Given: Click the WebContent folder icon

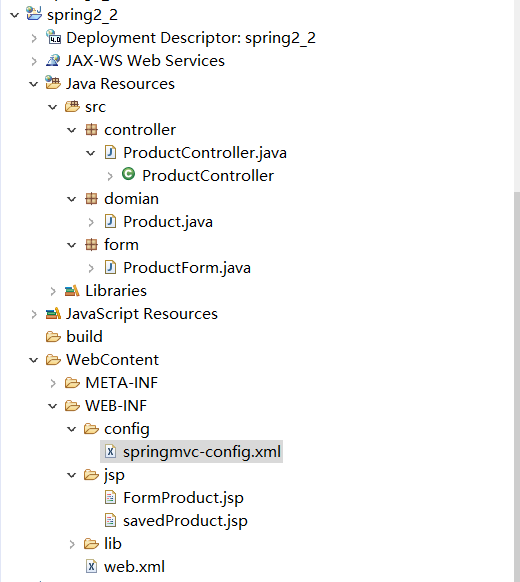Looking at the screenshot, I should pyautogui.click(x=53, y=360).
